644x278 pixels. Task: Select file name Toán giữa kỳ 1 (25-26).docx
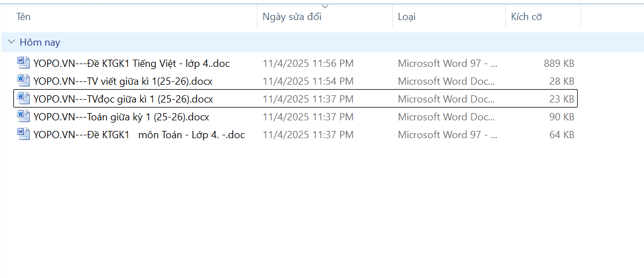121,117
